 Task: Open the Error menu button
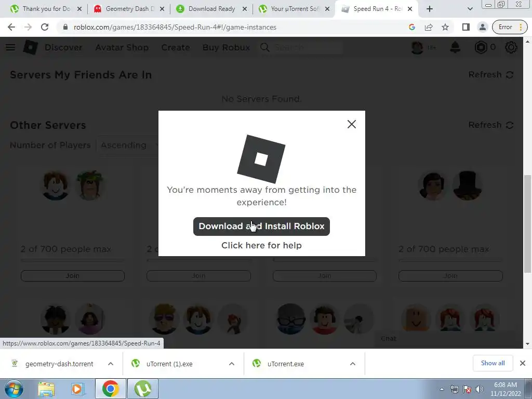(510, 27)
